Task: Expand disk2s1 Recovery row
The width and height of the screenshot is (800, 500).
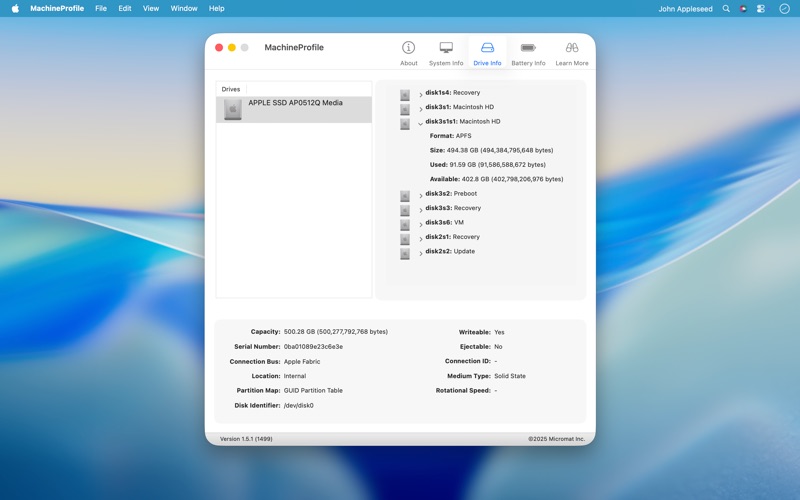Action: (x=420, y=239)
